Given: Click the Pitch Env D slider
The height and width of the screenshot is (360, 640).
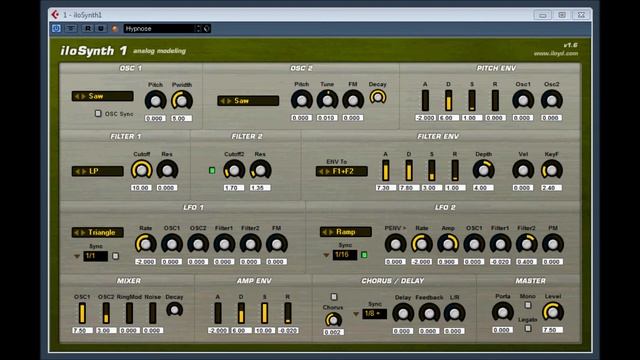Looking at the screenshot, I should (448, 100).
